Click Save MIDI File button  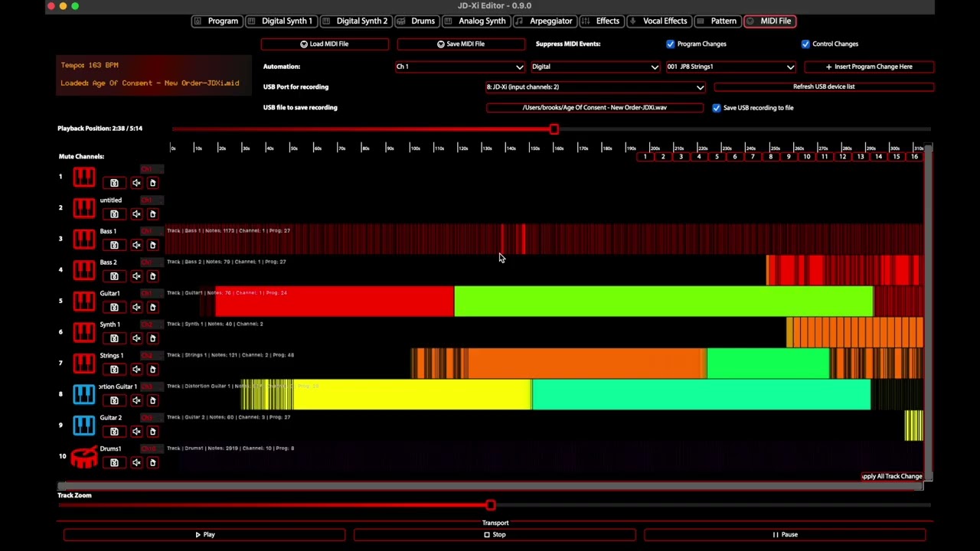(461, 44)
